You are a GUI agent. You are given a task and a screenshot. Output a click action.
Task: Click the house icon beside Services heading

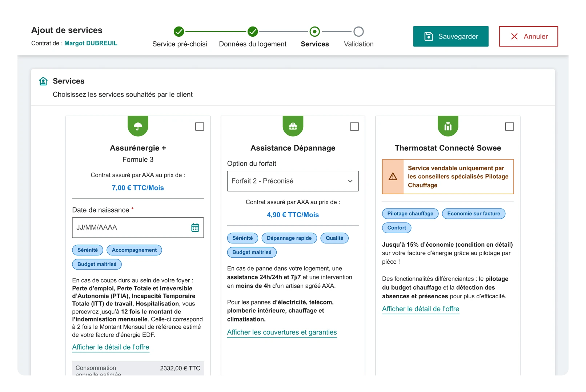pos(43,81)
